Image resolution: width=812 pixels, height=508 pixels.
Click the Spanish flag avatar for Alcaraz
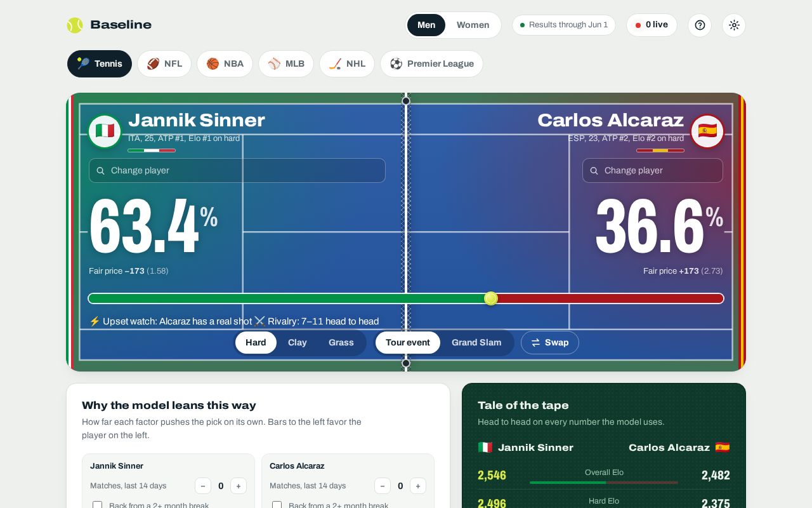[x=707, y=131]
